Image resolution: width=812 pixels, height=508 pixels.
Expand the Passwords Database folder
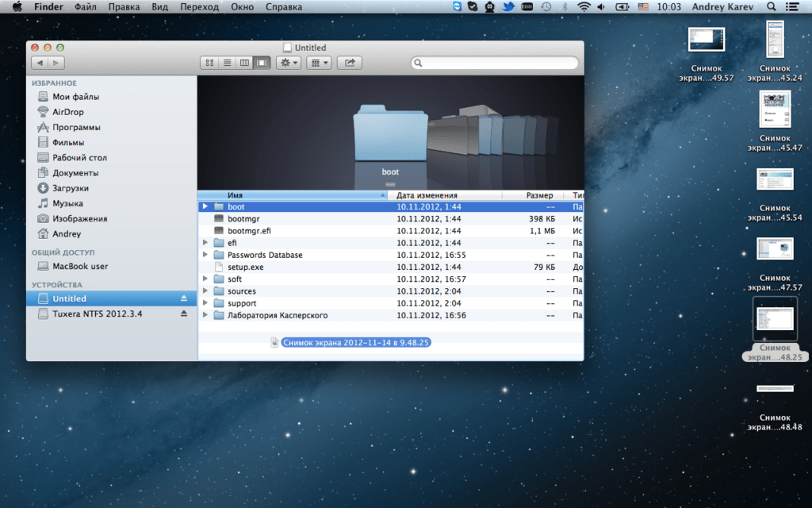coord(205,255)
